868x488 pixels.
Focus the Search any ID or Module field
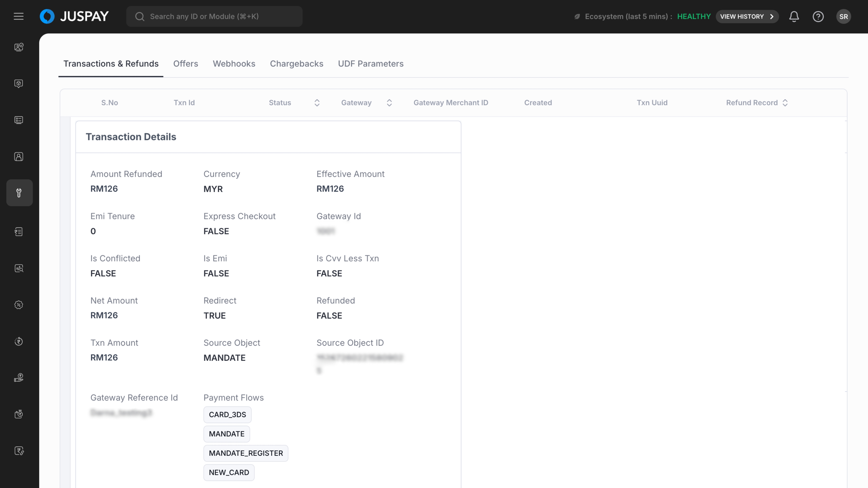point(214,16)
